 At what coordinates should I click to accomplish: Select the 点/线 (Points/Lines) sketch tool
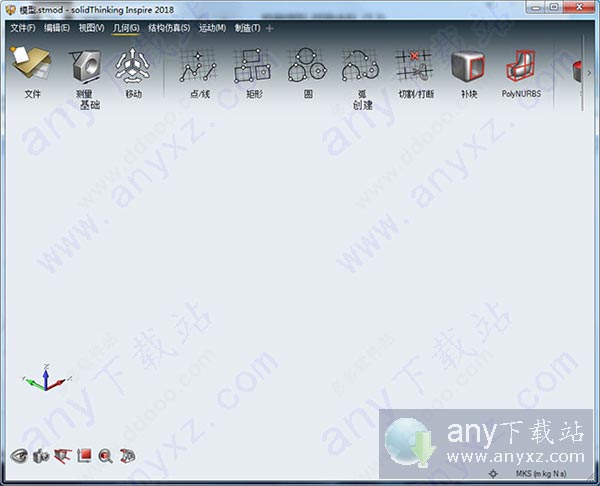point(198,65)
